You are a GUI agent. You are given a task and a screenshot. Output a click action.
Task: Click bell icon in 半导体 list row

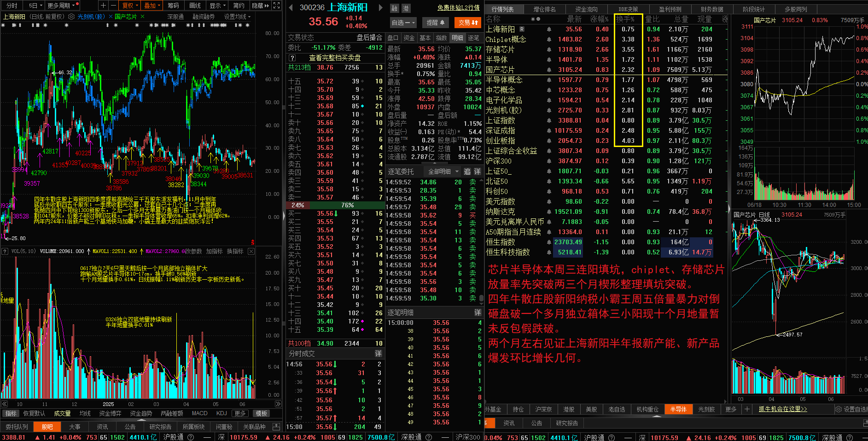click(549, 59)
